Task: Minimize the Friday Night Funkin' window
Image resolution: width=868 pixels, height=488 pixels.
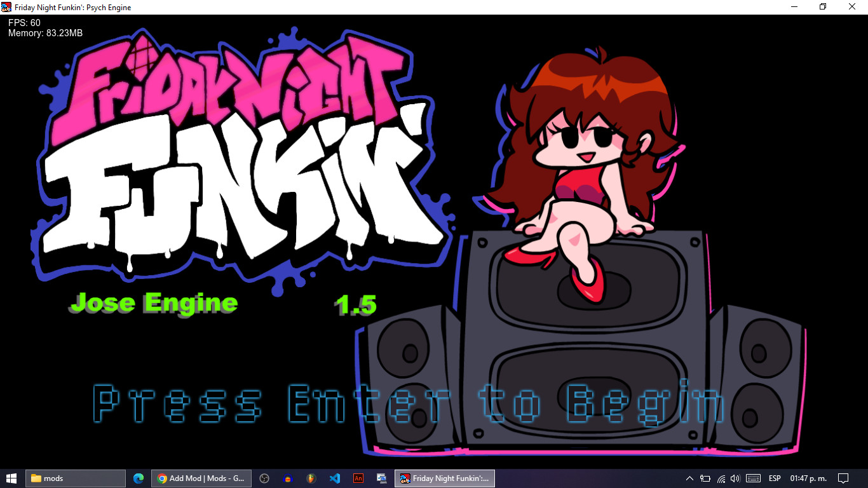Action: 794,7
